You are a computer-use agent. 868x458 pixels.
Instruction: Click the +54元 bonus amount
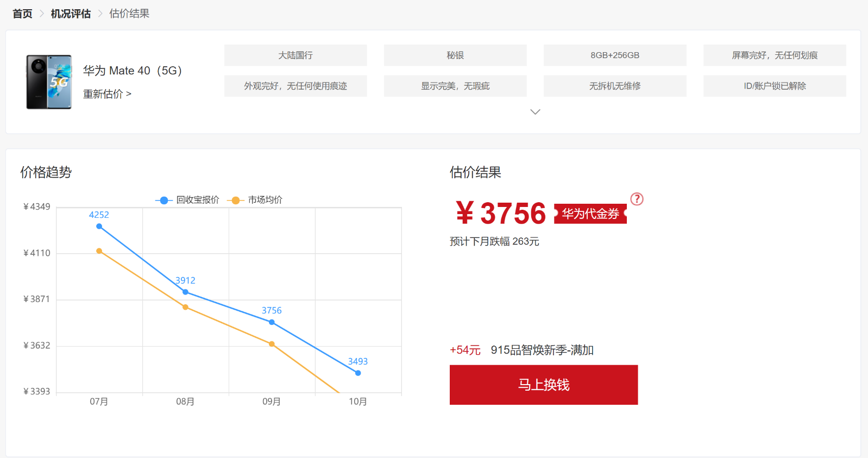point(465,350)
